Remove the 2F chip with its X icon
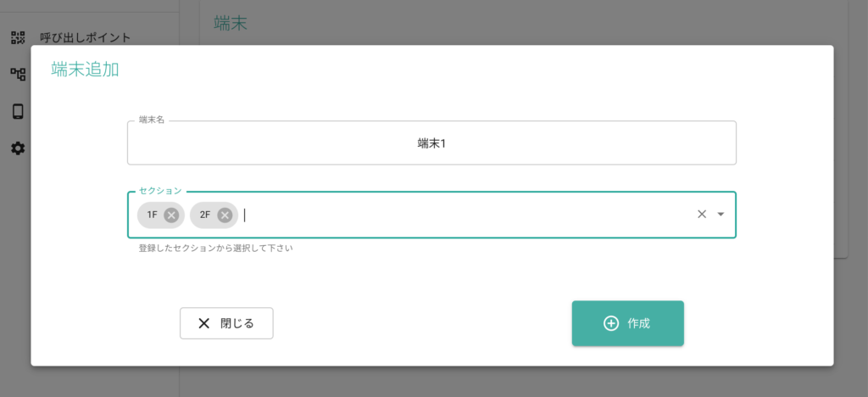This screenshot has height=397, width=868. point(224,215)
